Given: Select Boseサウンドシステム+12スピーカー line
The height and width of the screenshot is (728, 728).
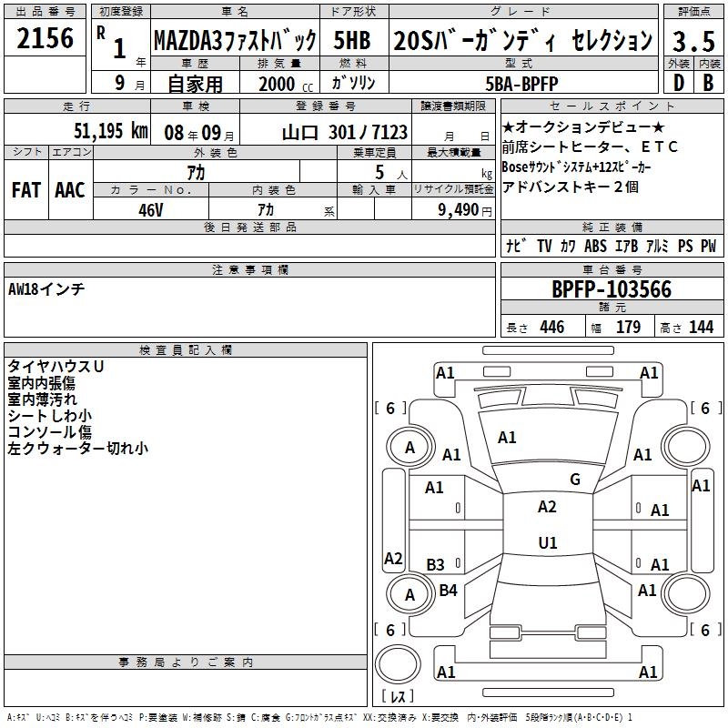Looking at the screenshot, I should (576, 167).
